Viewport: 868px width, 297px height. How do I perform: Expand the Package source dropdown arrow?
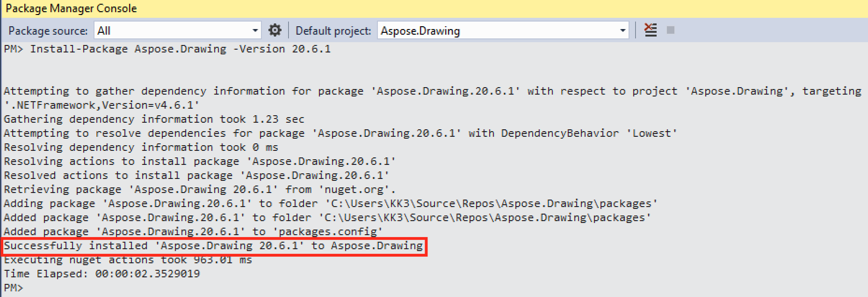pos(255,30)
